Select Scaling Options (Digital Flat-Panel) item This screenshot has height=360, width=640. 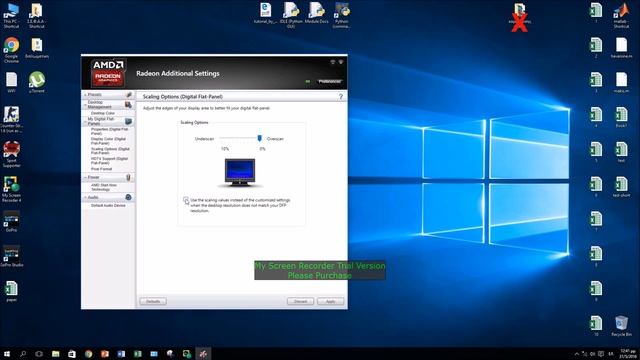point(110,151)
